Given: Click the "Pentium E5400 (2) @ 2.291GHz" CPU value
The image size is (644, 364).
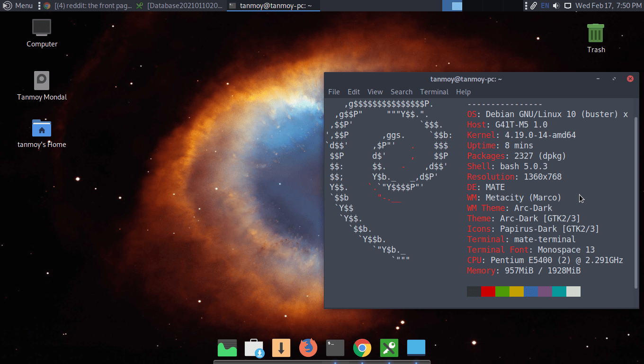Looking at the screenshot, I should point(557,260).
